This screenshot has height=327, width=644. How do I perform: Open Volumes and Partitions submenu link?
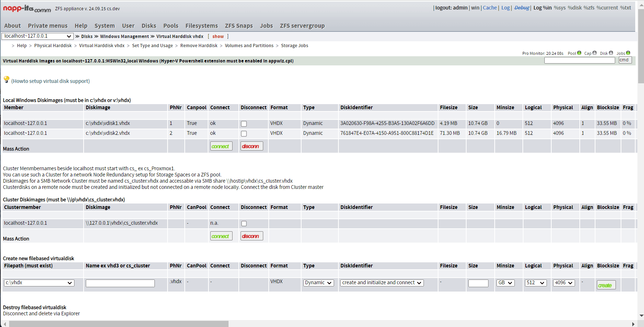(x=249, y=46)
